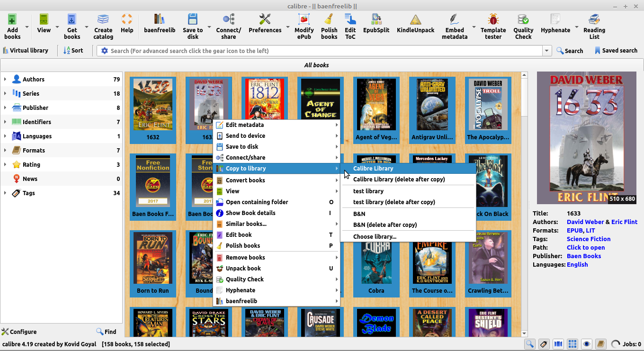
Task: Click the 1633 cover in Book details
Action: [x=587, y=138]
